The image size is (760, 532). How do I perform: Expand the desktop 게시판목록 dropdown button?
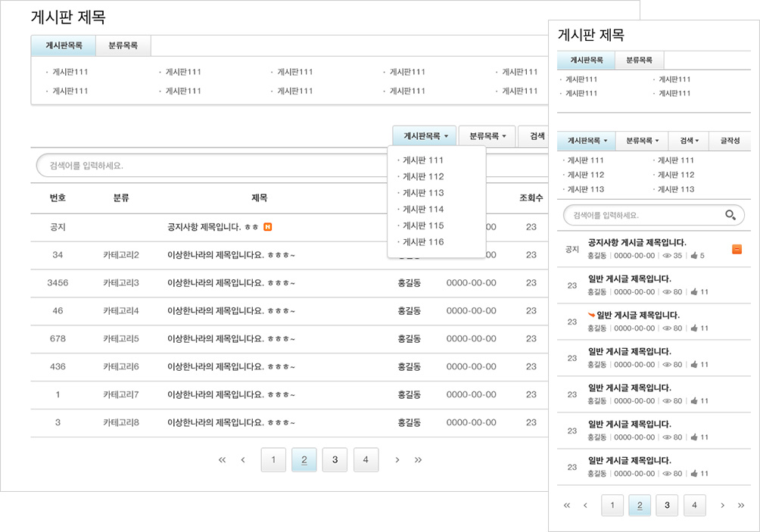[x=425, y=136]
